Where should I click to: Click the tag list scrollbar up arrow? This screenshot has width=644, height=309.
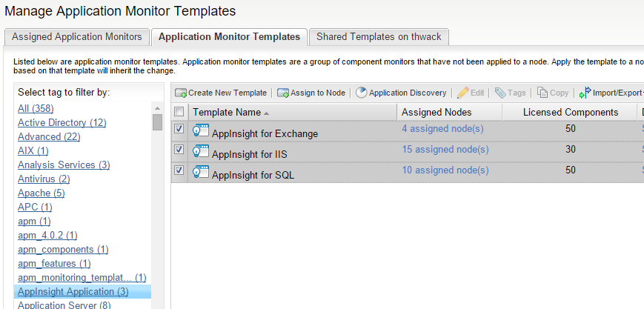pos(157,108)
